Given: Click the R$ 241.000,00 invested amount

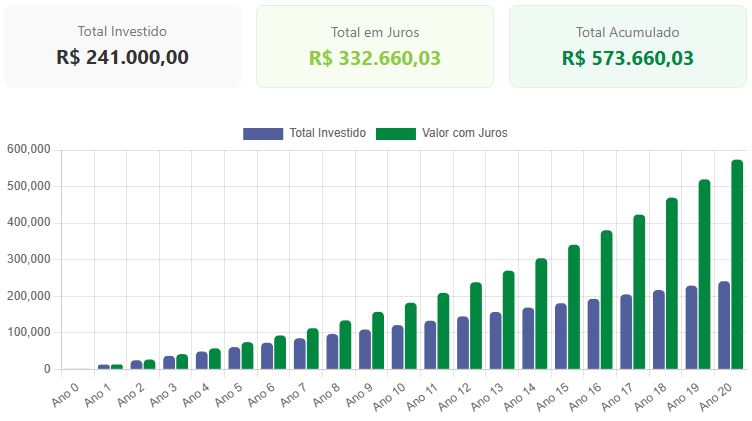Looking at the screenshot, I should pyautogui.click(x=122, y=58).
